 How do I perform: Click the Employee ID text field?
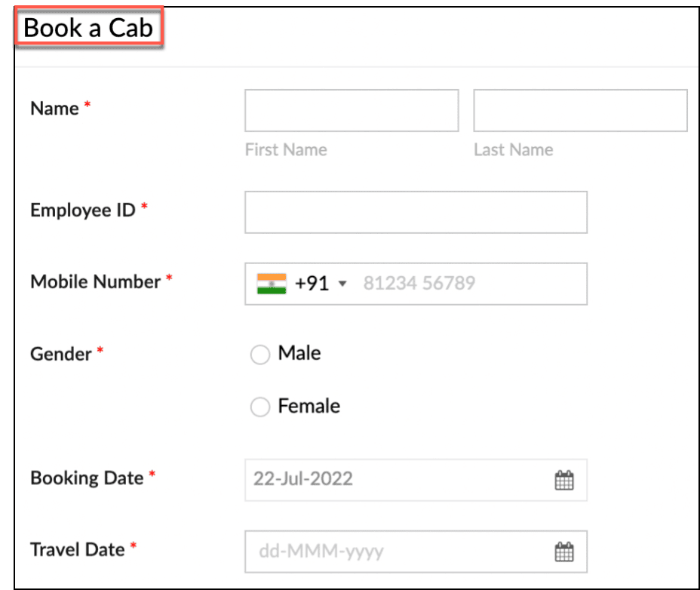416,212
